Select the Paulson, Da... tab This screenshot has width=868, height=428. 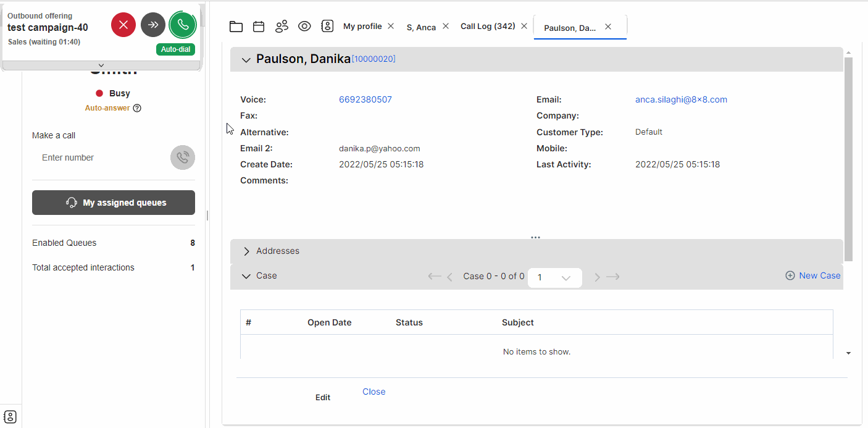pyautogui.click(x=570, y=28)
